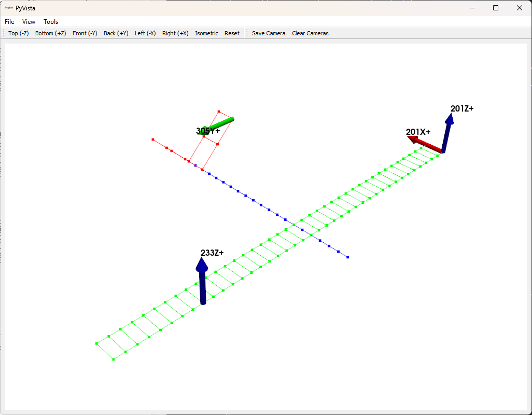Click the PyVista icon in title bar
Screen dimensions: 532x415
pos(9,8)
